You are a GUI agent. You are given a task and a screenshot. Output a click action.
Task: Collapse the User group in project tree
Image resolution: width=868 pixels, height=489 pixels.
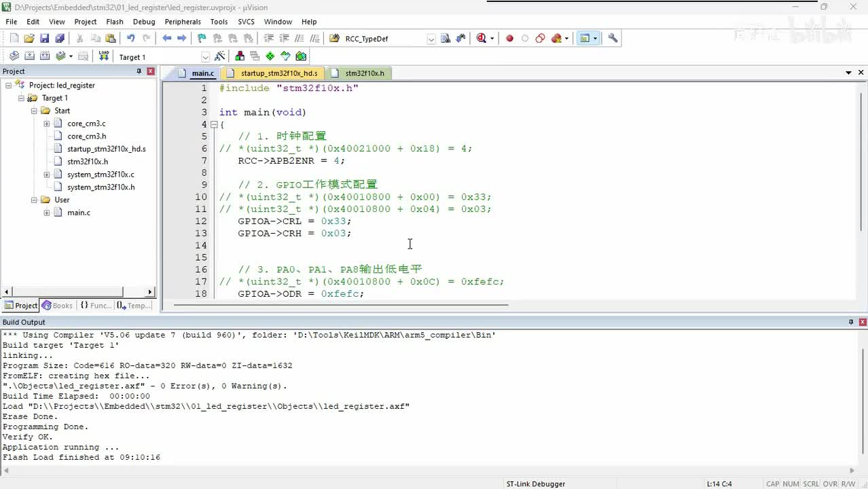(x=34, y=200)
